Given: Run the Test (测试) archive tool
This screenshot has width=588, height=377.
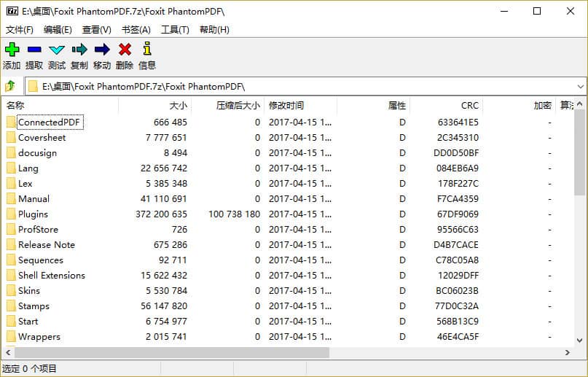Looking at the screenshot, I should coord(57,50).
